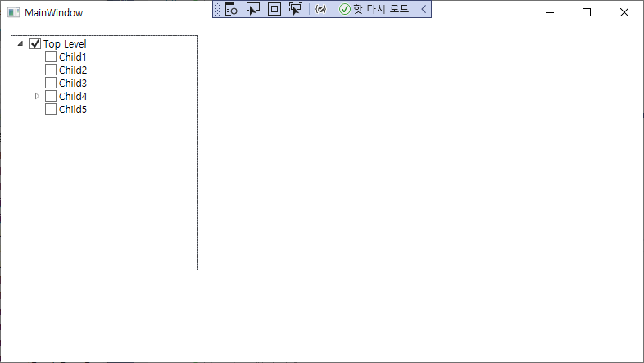This screenshot has width=644, height=363.
Task: Check the Child2 checkbox
Action: point(51,70)
